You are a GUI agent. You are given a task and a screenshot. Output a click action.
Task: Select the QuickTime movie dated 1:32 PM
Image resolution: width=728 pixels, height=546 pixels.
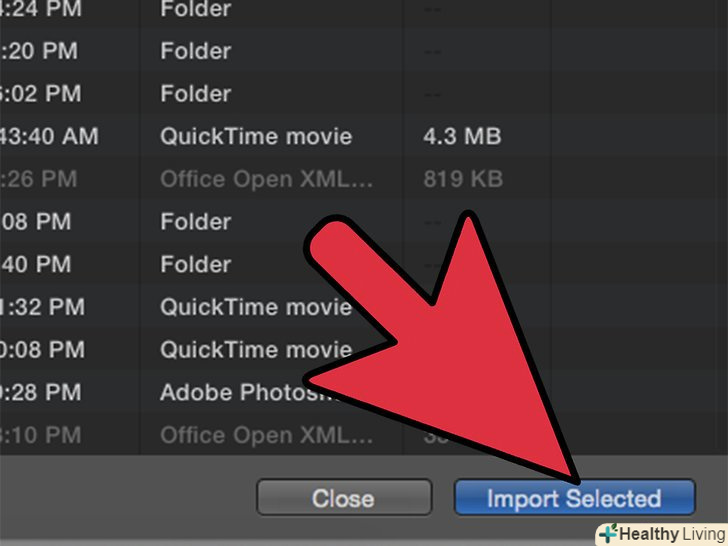coord(256,307)
